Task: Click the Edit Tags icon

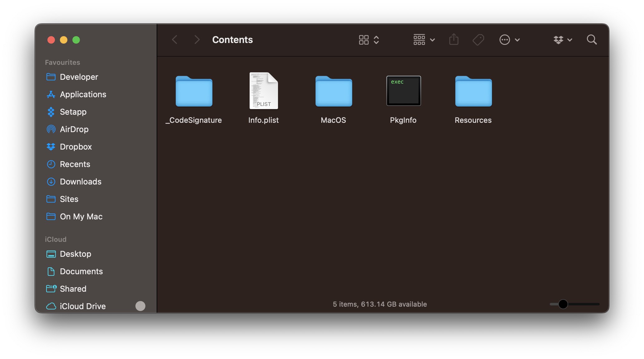Action: coord(478,40)
